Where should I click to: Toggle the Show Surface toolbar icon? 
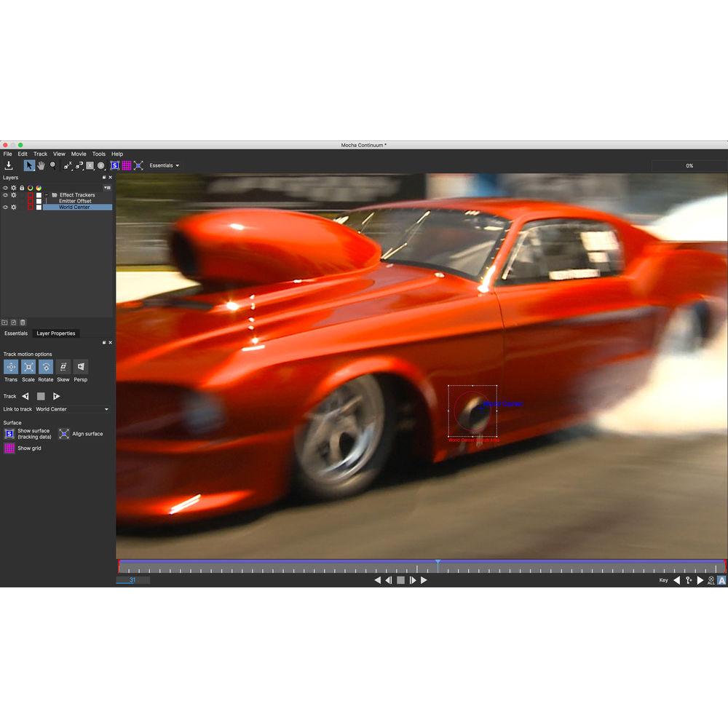tap(114, 165)
